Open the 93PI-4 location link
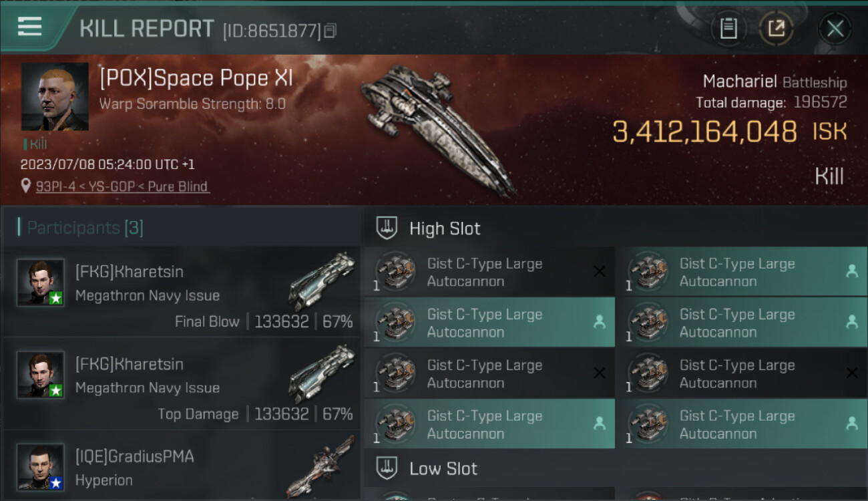Screen dimensions: 868x501 [122, 186]
